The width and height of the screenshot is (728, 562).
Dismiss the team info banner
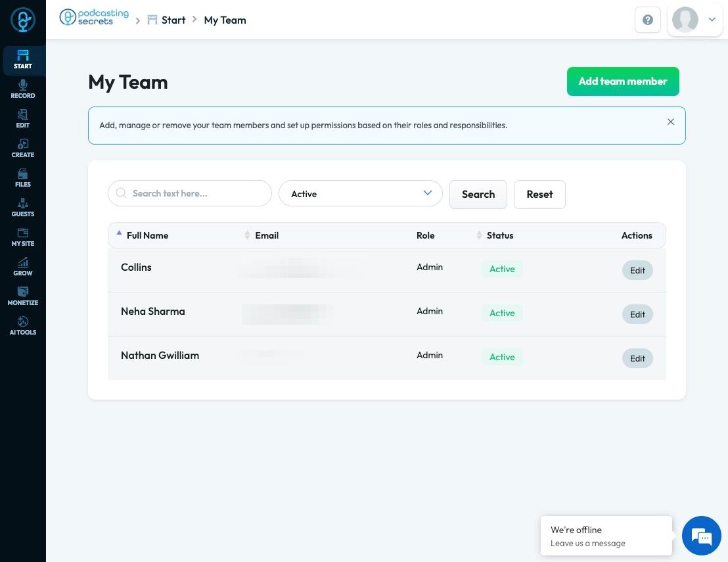(x=670, y=122)
